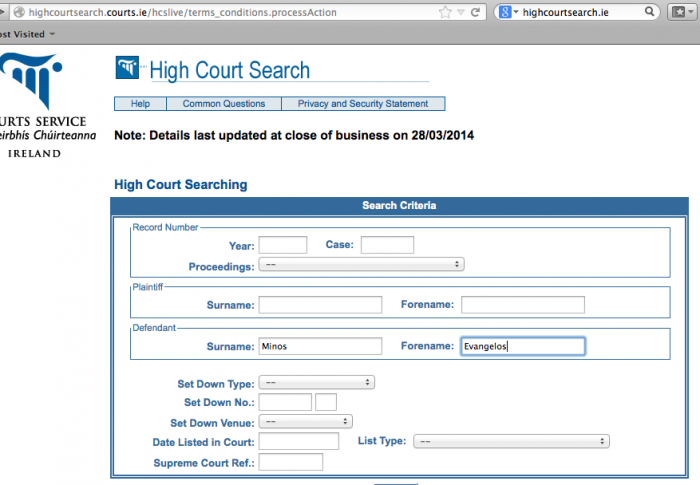The image size is (700, 485).
Task: Open Privacy and Security Statement tab
Action: [x=363, y=104]
